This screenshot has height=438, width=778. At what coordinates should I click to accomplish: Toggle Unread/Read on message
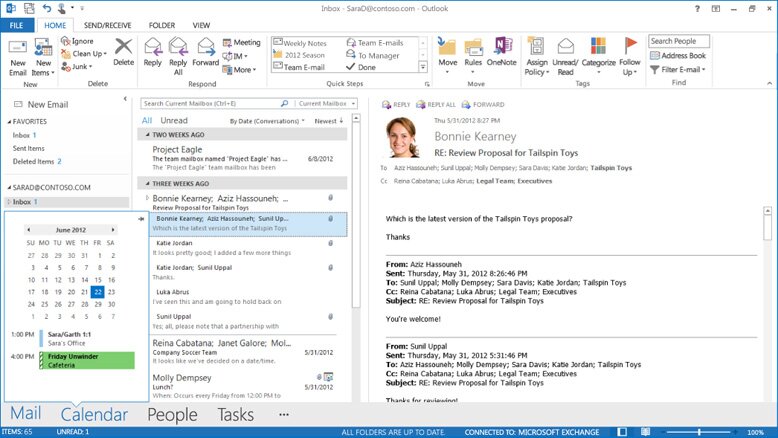pyautogui.click(x=565, y=57)
